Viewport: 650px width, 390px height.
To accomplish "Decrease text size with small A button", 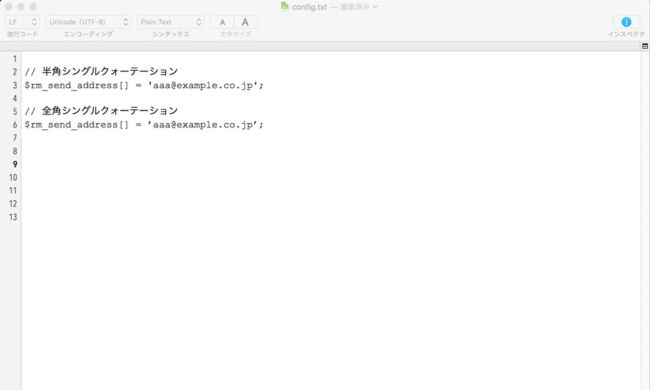I will point(222,22).
